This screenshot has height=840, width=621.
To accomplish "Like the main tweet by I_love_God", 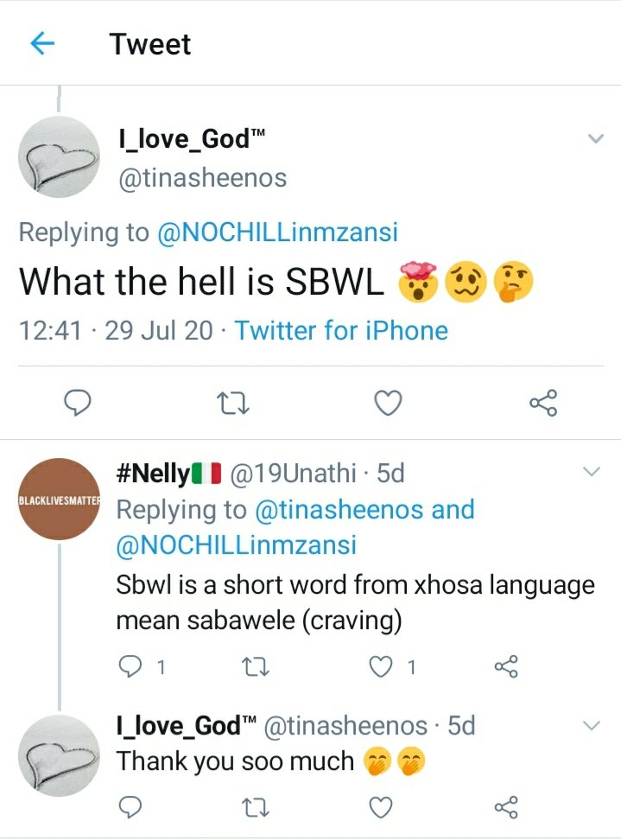I will 388,404.
